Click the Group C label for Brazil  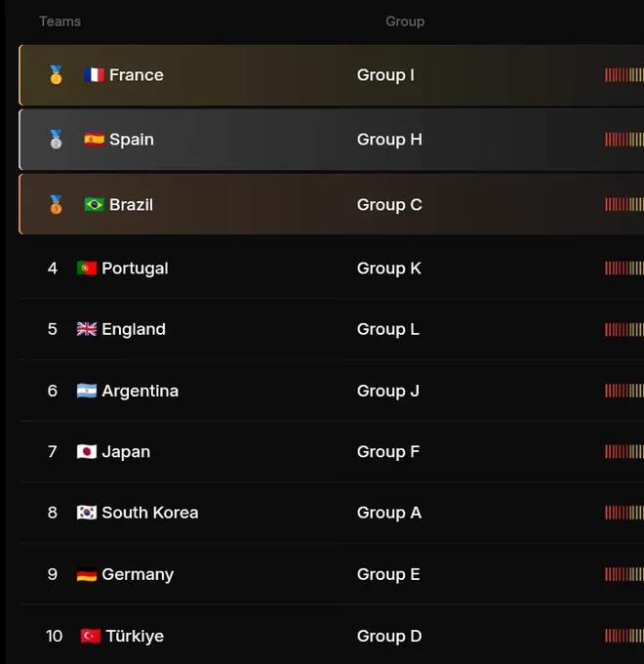(x=389, y=205)
